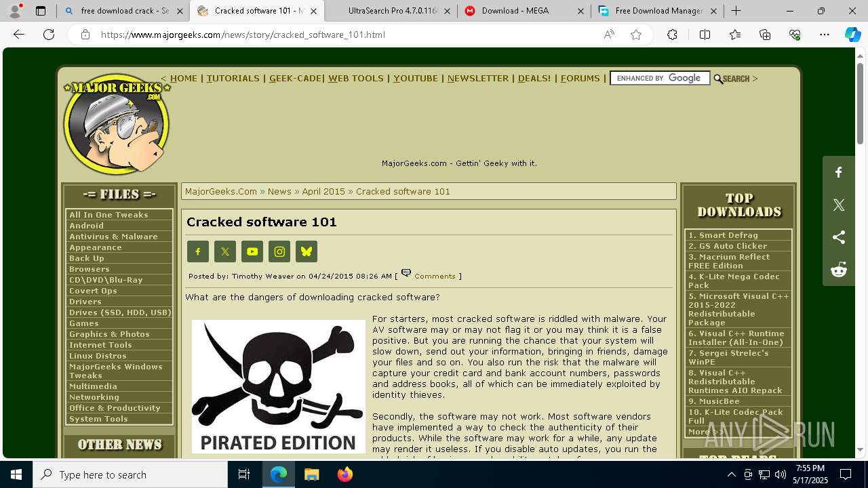Launch Firefox from taskbar
The image size is (868, 488).
tap(344, 474)
